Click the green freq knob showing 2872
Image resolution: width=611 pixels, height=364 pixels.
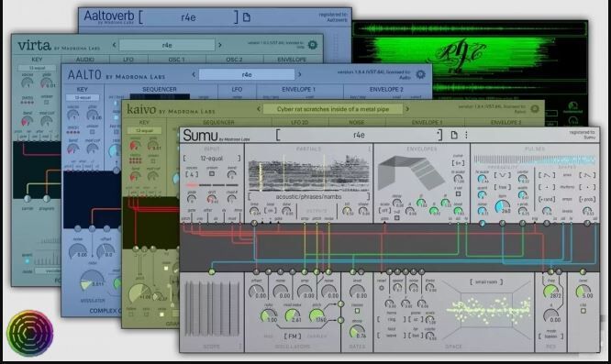(550, 292)
